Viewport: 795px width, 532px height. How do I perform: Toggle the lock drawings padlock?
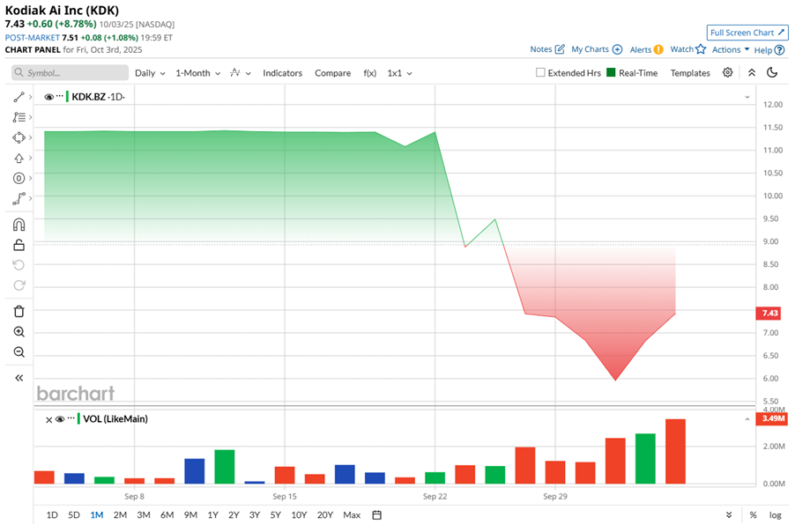19,245
